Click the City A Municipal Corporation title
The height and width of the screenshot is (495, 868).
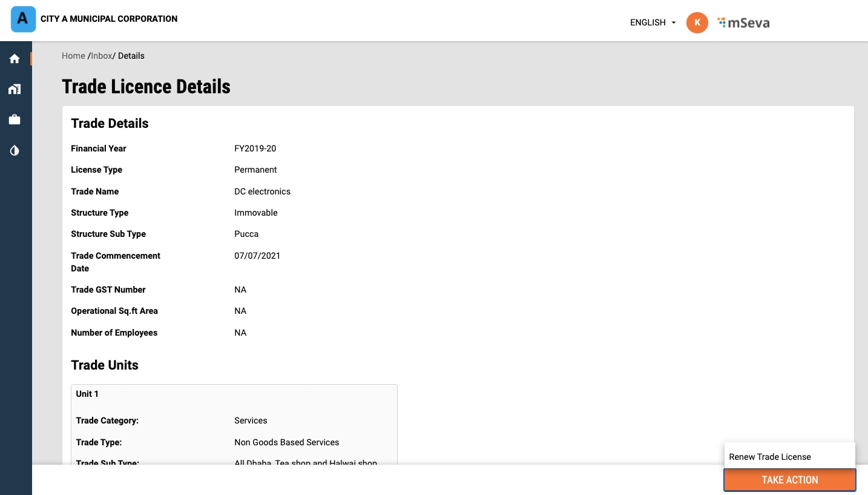pos(109,19)
